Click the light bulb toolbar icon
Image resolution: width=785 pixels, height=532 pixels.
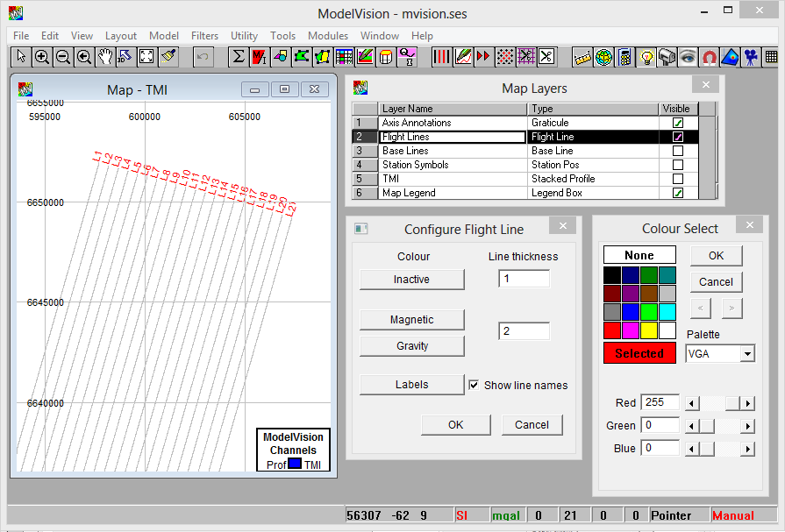pos(646,57)
